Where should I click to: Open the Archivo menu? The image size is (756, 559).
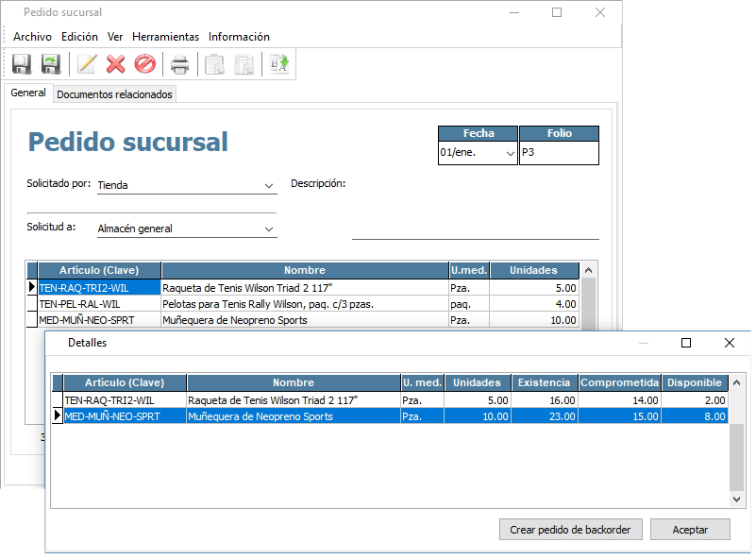pos(32,37)
